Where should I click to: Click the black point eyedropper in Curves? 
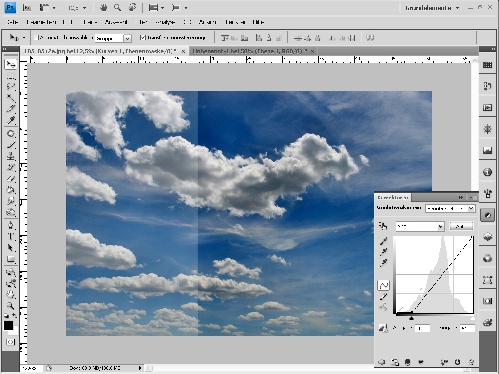point(384,241)
